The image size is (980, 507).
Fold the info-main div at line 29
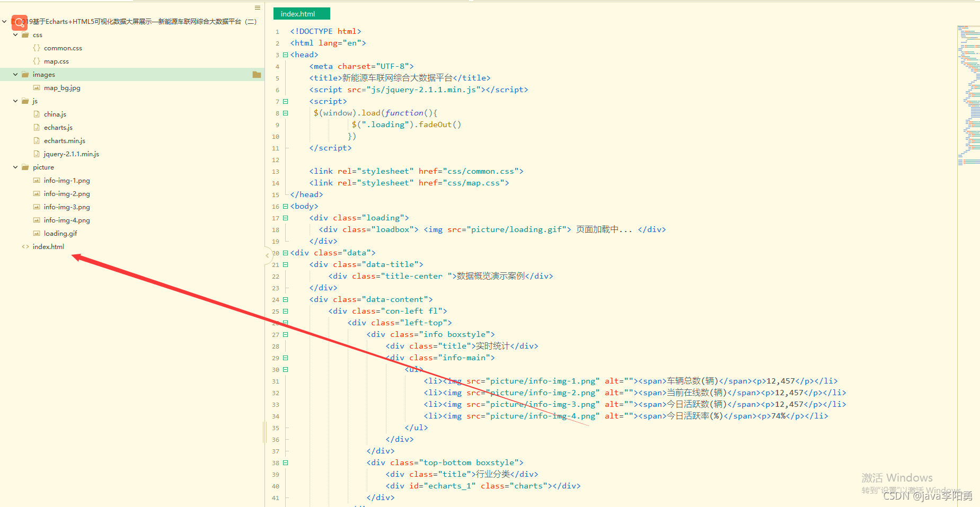(286, 358)
